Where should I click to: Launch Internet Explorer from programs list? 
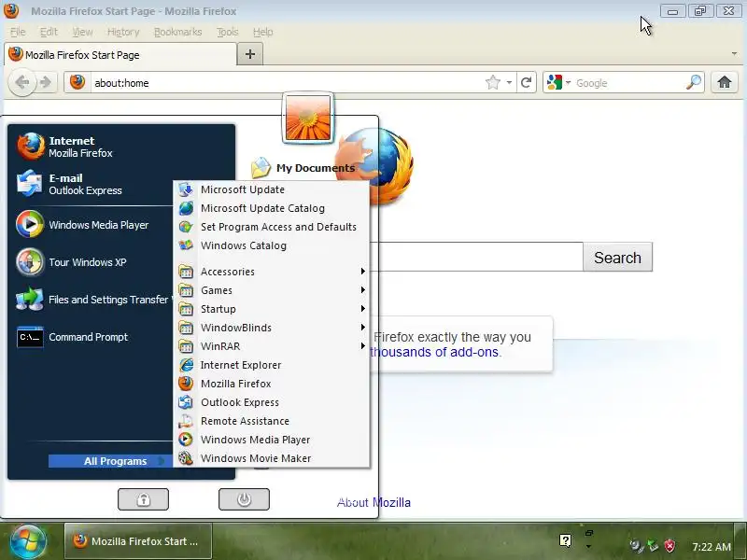[272, 365]
